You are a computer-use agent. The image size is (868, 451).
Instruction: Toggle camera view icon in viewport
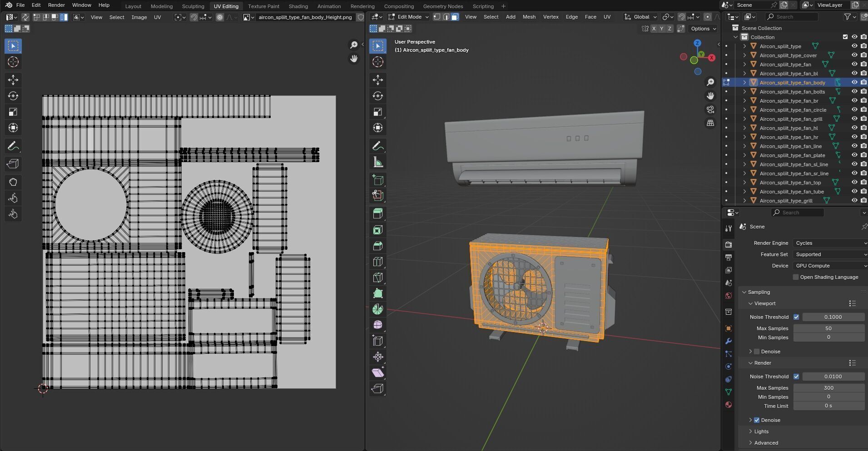(x=710, y=109)
